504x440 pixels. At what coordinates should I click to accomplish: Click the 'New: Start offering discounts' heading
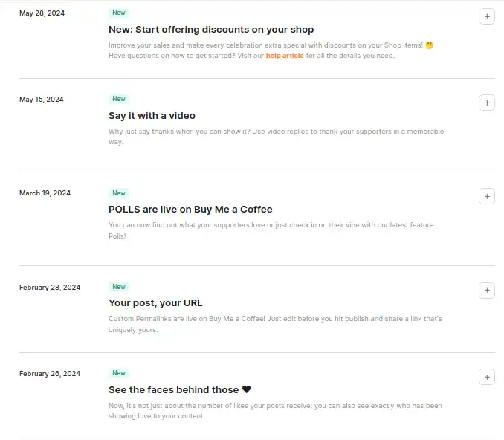211,30
